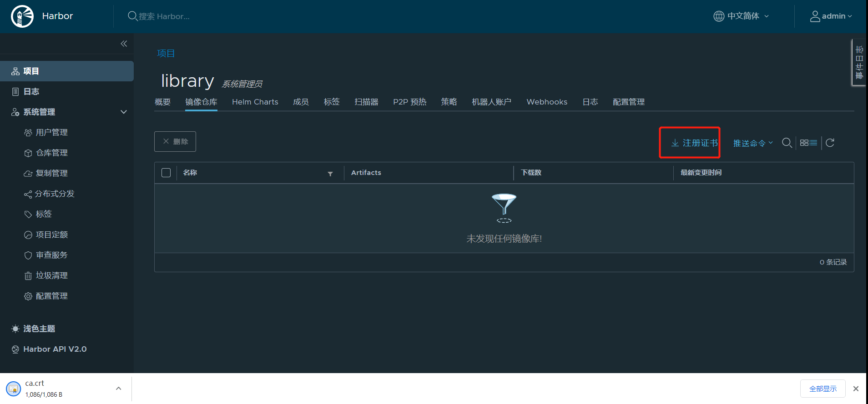Close the browser downloads bar

[x=856, y=389]
